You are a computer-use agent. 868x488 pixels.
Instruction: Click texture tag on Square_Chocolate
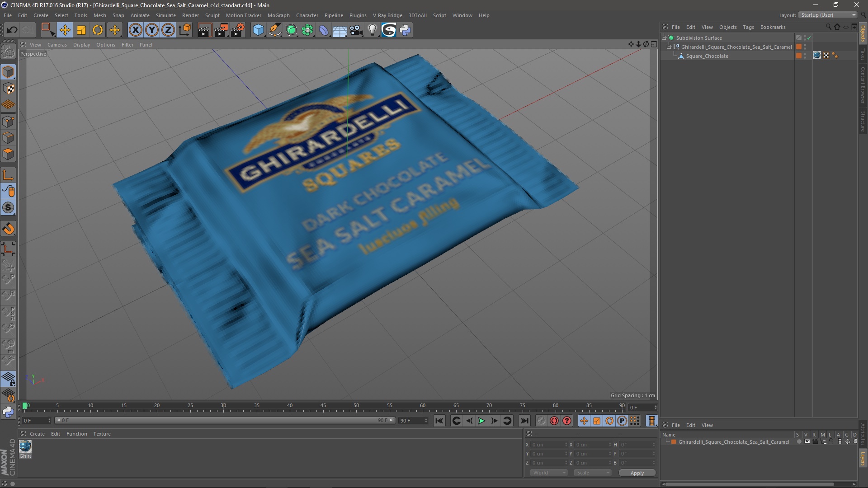coord(817,56)
